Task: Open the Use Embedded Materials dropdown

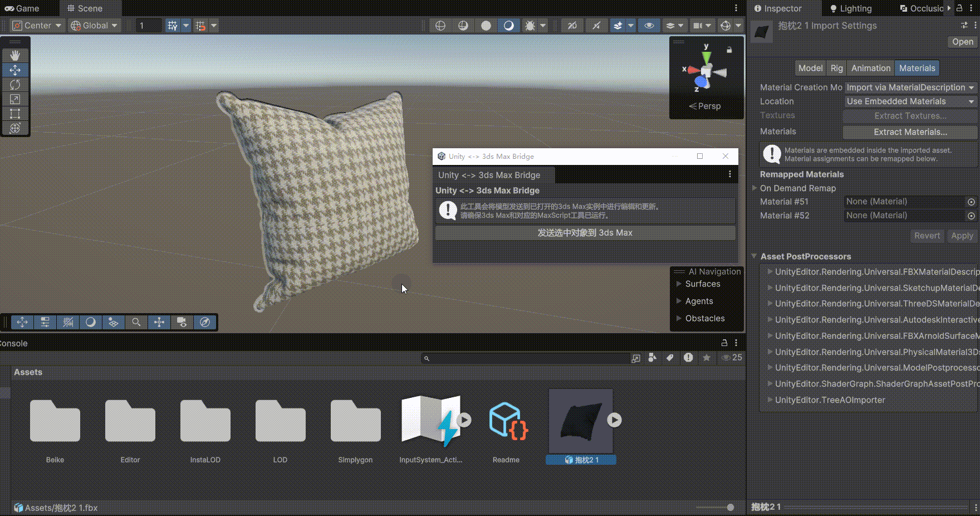Action: tap(910, 101)
